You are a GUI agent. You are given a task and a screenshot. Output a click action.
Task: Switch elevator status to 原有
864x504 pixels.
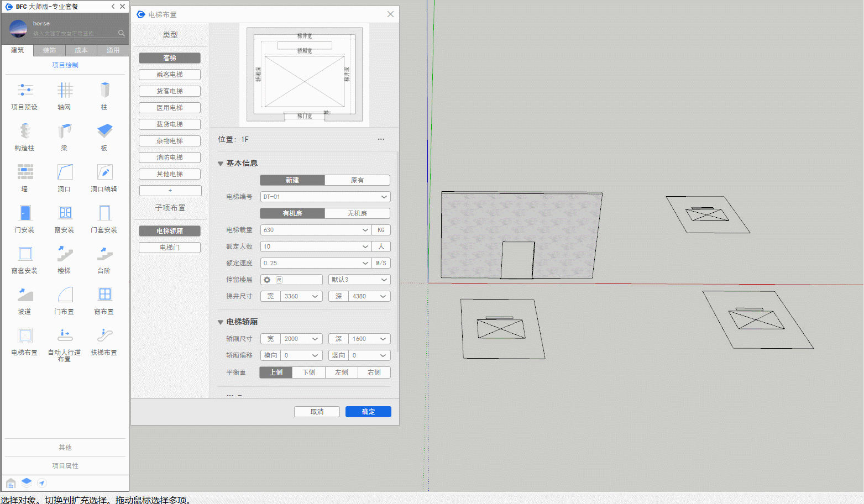coord(357,180)
